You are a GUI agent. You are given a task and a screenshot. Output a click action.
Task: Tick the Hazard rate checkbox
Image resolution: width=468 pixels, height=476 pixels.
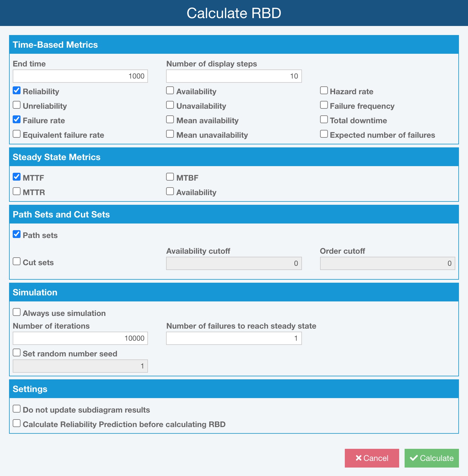tap(324, 91)
